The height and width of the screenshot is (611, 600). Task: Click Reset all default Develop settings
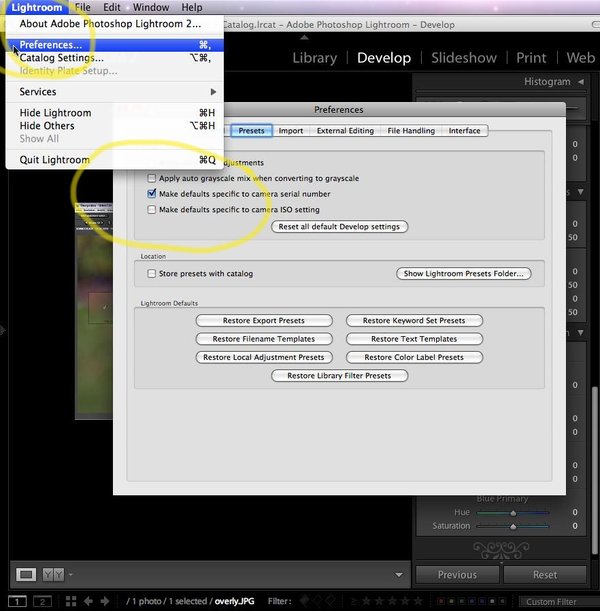coord(339,227)
